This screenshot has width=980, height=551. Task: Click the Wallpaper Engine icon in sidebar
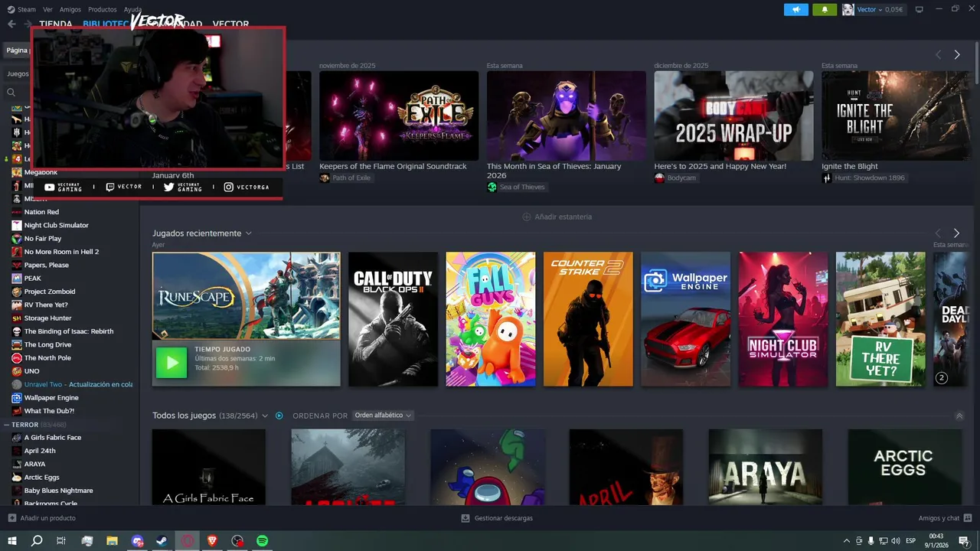coord(17,397)
